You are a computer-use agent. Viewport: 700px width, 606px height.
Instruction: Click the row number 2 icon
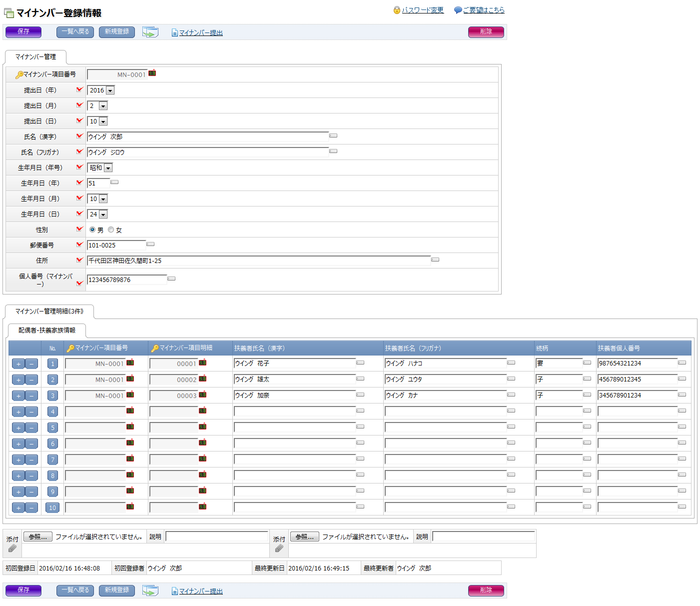click(x=52, y=380)
